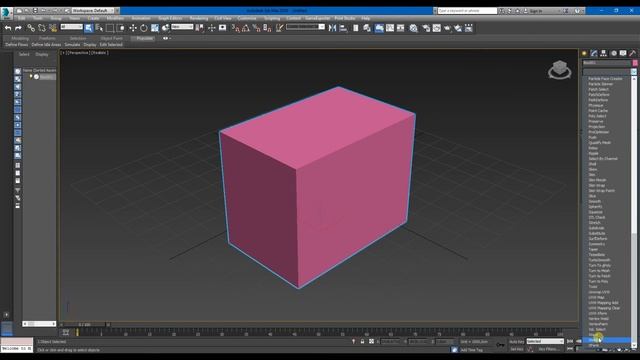Toggle the 3D Snaps icon
The width and height of the screenshot is (640, 360).
(x=236, y=28)
